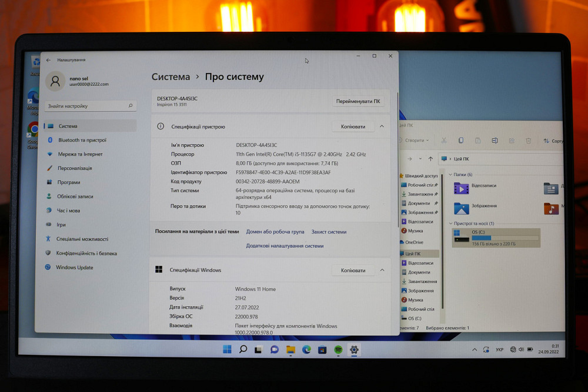The image size is (588, 392).
Task: Copy device specs using Копіювати button
Action: (353, 126)
